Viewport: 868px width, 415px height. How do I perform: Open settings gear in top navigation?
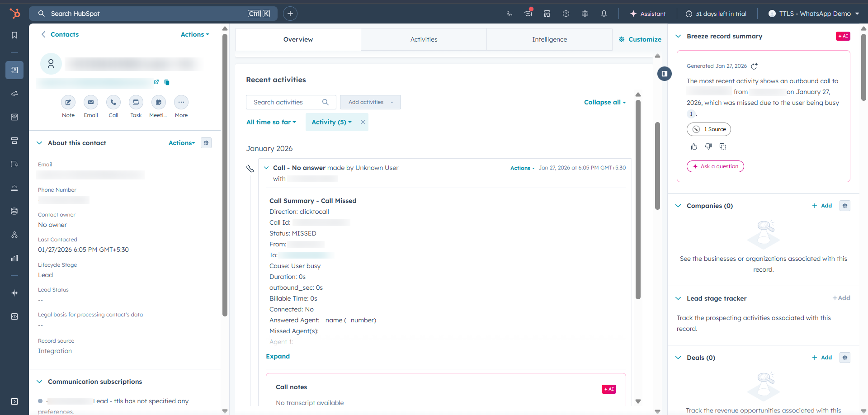pos(585,14)
